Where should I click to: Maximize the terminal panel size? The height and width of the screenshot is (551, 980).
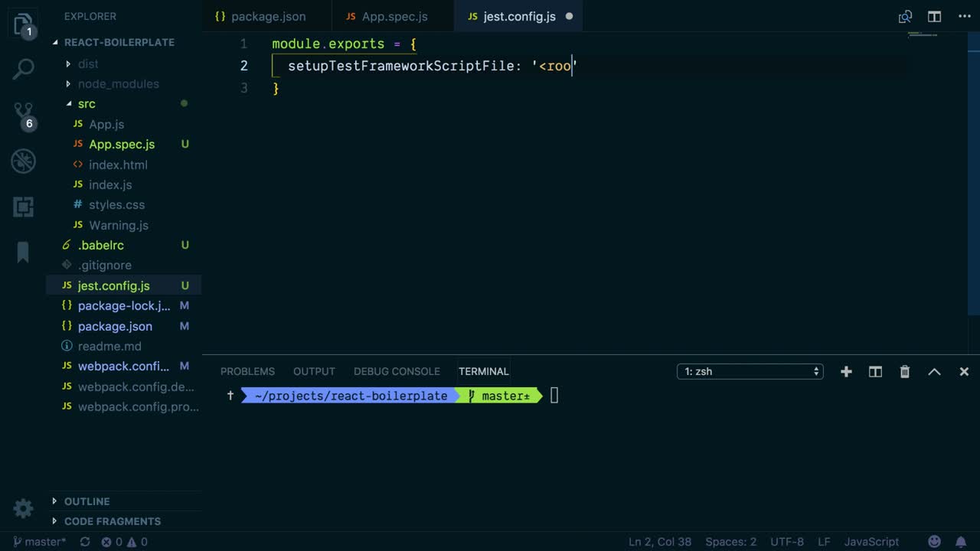(934, 371)
